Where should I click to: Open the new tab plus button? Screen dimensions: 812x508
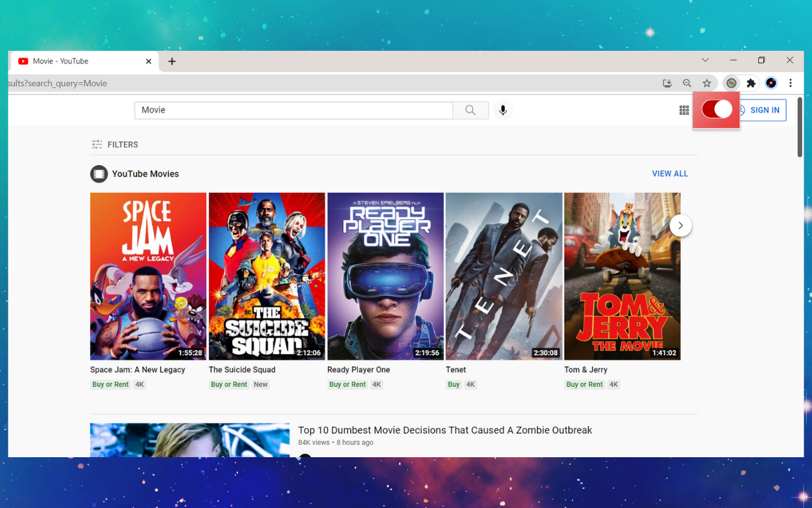(172, 62)
